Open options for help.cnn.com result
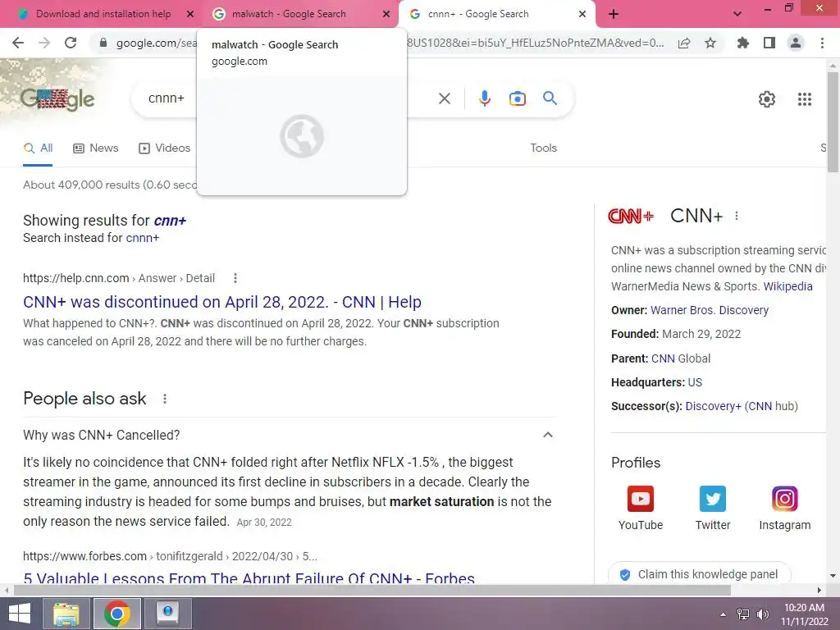 coord(235,278)
